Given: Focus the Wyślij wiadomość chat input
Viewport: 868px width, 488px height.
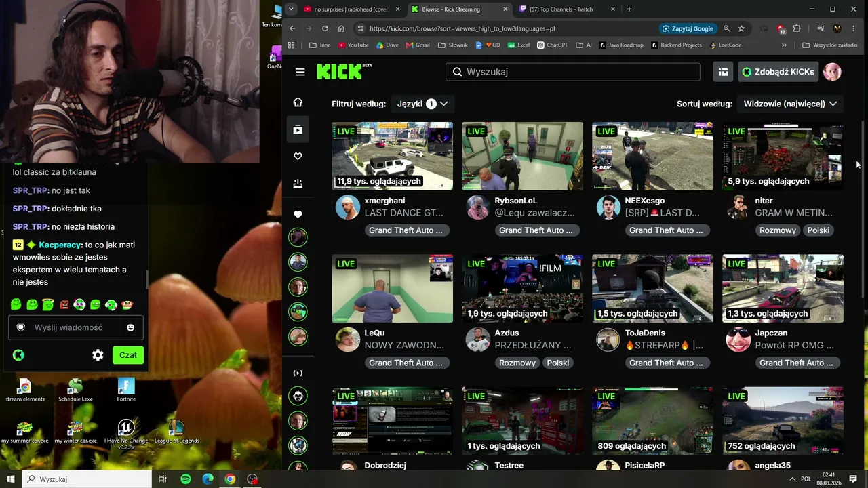Looking at the screenshot, I should click(x=75, y=327).
